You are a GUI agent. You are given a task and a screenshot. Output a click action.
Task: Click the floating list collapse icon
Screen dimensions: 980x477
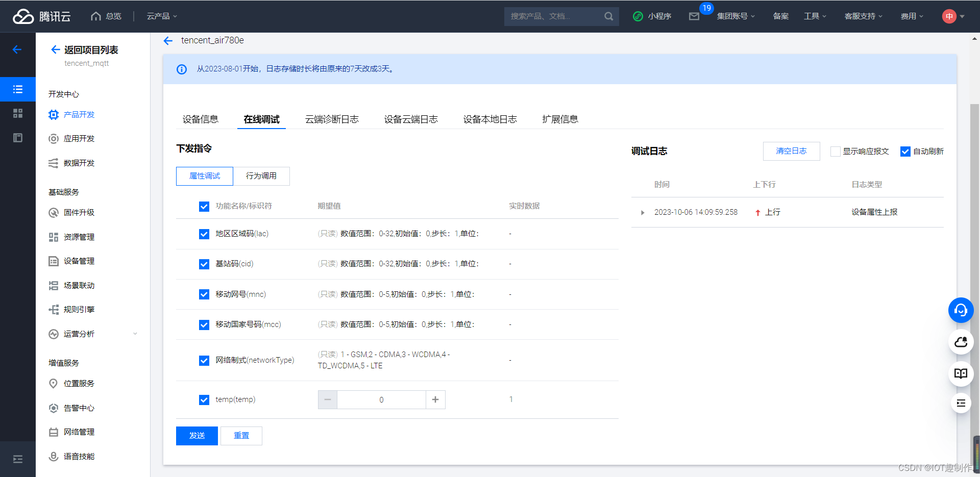pyautogui.click(x=961, y=403)
